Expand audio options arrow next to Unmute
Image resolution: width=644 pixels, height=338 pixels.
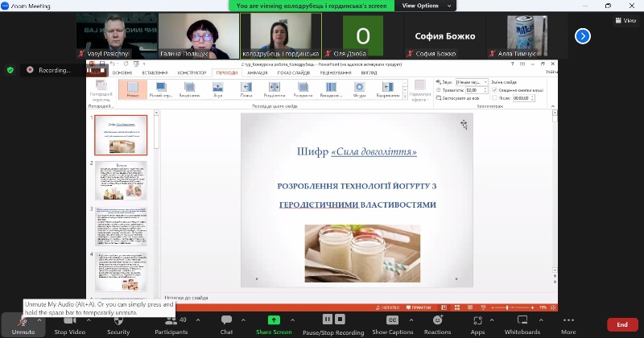[39, 320]
